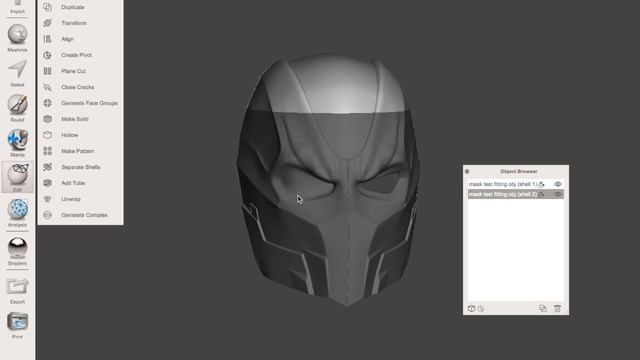Click the Edit tool in sidebar
Viewport: 640px width, 360px height.
(18, 177)
